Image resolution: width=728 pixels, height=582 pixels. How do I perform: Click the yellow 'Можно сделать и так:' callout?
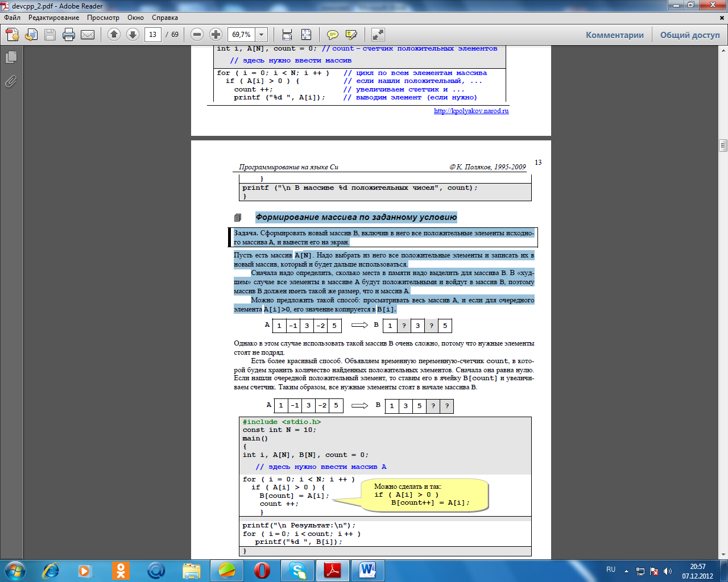tap(425, 494)
